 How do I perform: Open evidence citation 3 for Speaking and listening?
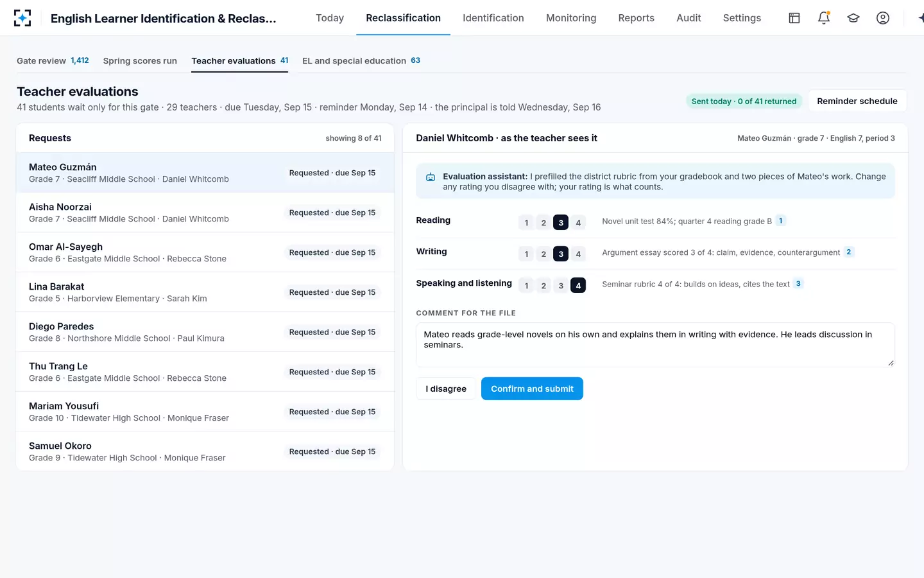click(x=798, y=284)
